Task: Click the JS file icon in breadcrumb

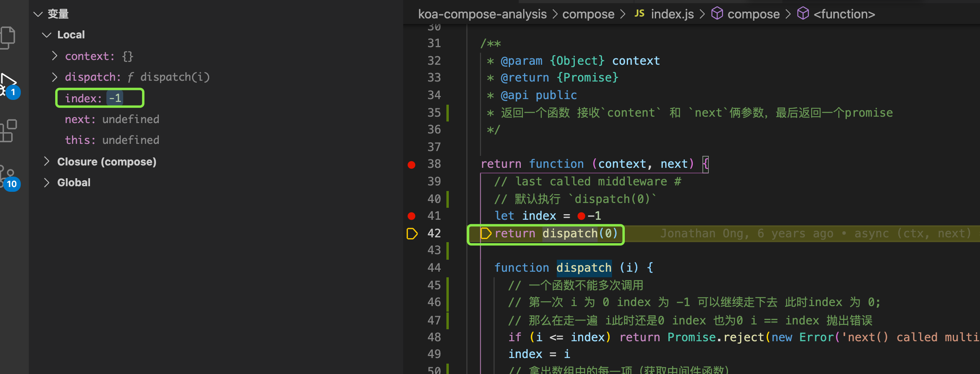Action: coord(639,14)
